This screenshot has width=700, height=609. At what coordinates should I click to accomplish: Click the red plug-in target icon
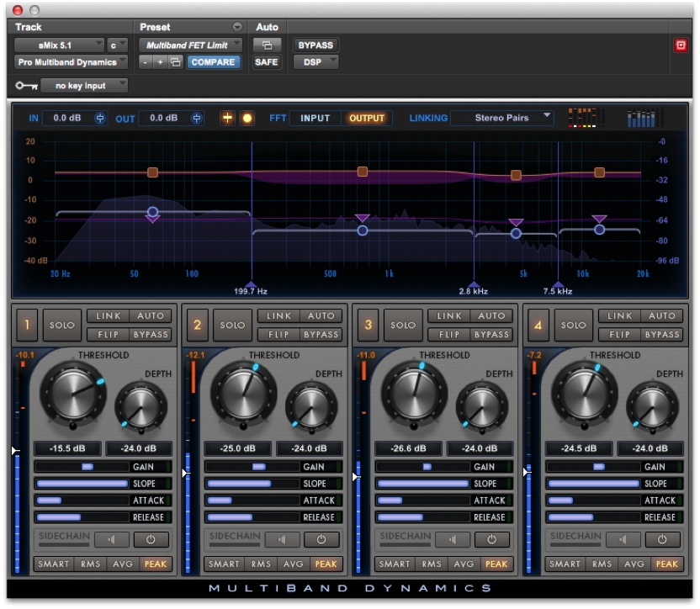click(681, 45)
